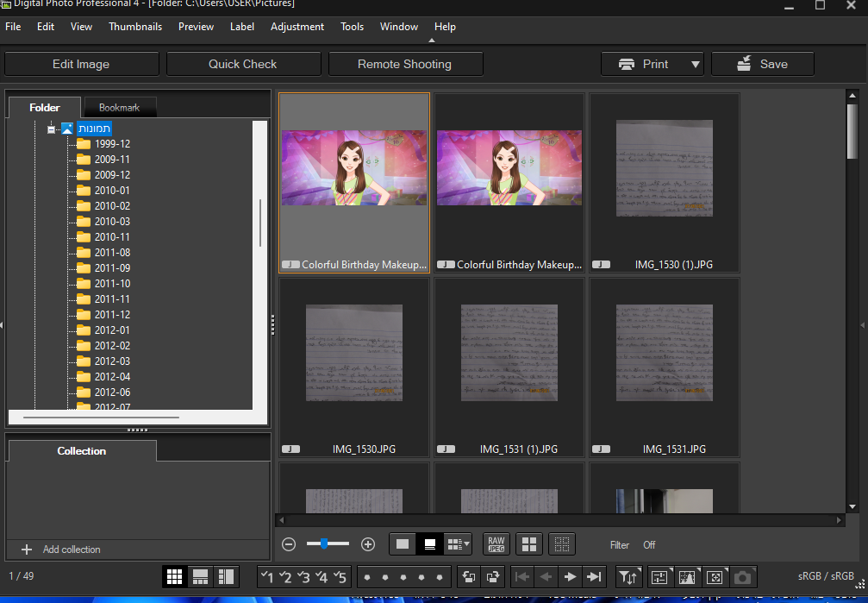Select the second Colorful Birthday Makeup thumbnail
Image resolution: width=868 pixels, height=603 pixels.
click(x=509, y=183)
